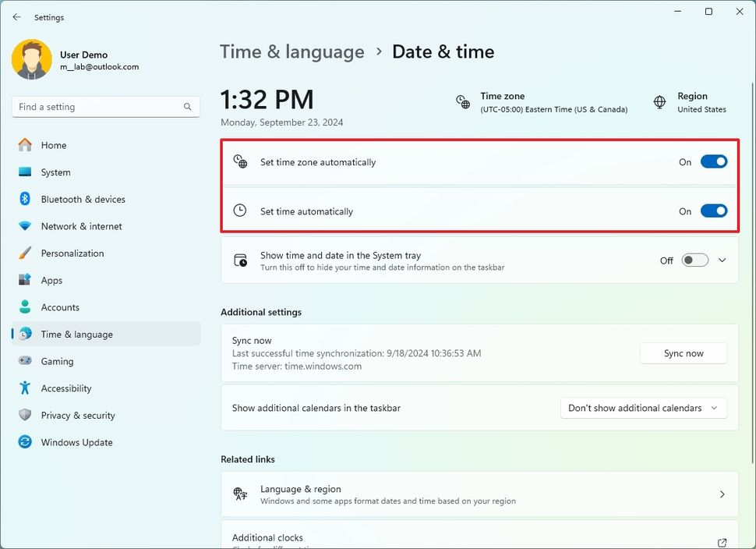Viewport: 756px width, 549px height.
Task: Disable Set time zone automatically
Action: click(x=713, y=161)
